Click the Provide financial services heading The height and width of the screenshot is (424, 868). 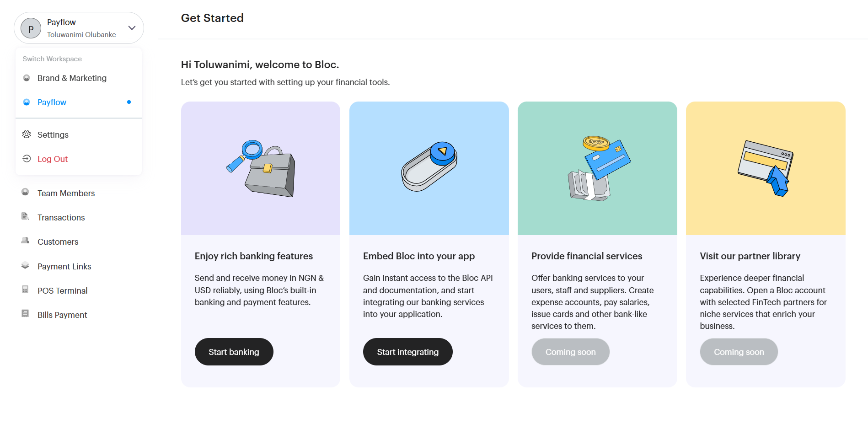[x=587, y=256]
